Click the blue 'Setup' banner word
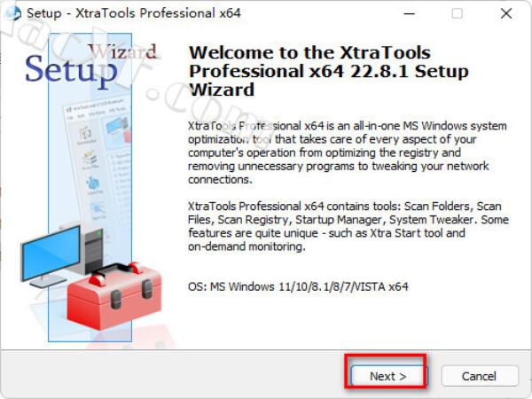This screenshot has width=532, height=399. tap(71, 70)
